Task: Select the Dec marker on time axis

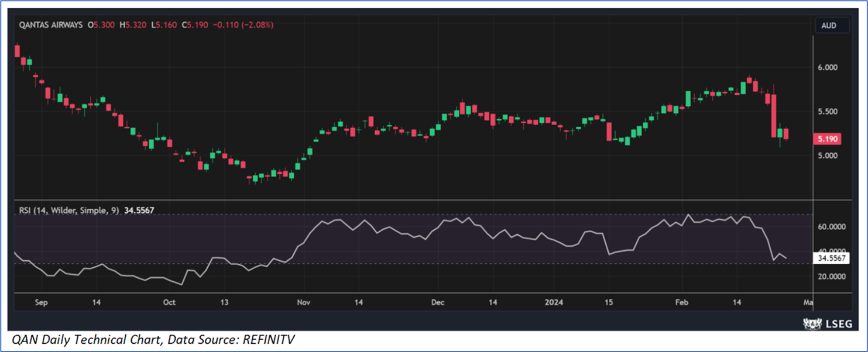Action: pyautogui.click(x=437, y=302)
